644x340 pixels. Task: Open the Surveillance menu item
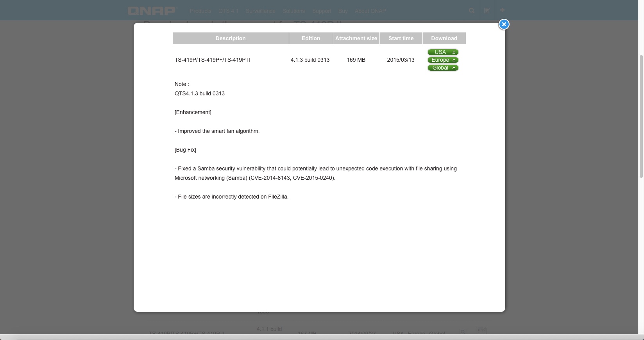pyautogui.click(x=261, y=11)
